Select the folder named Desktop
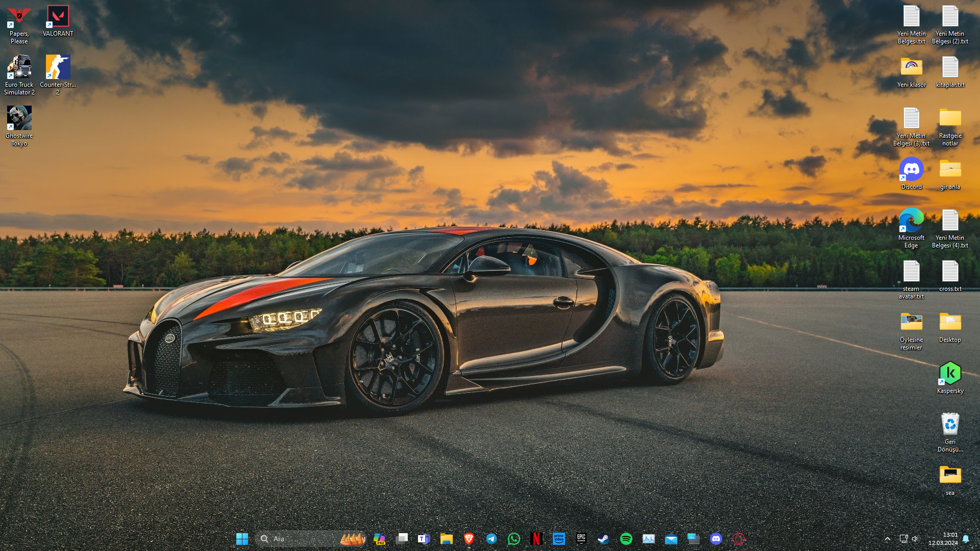The height and width of the screenshot is (551, 980). 950,327
